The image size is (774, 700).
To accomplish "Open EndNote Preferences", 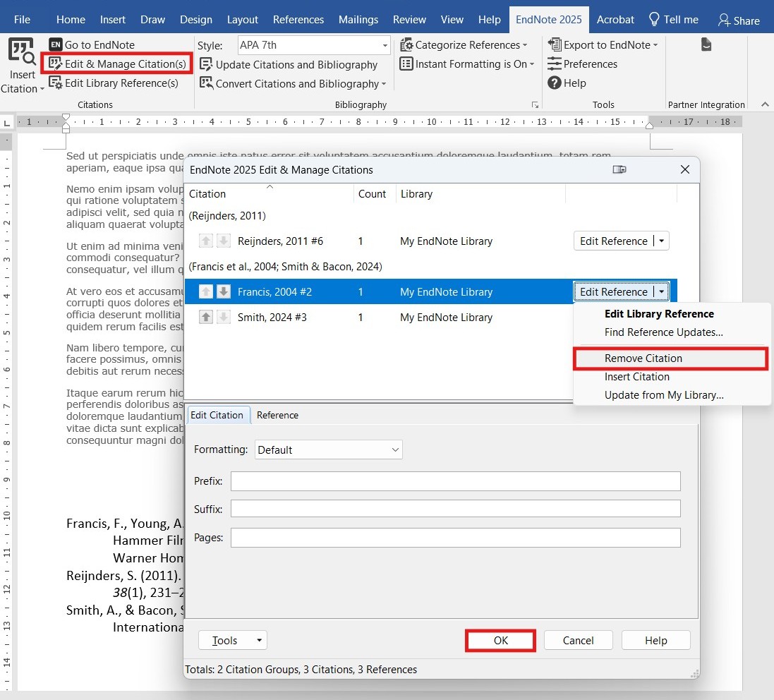I will click(x=583, y=64).
